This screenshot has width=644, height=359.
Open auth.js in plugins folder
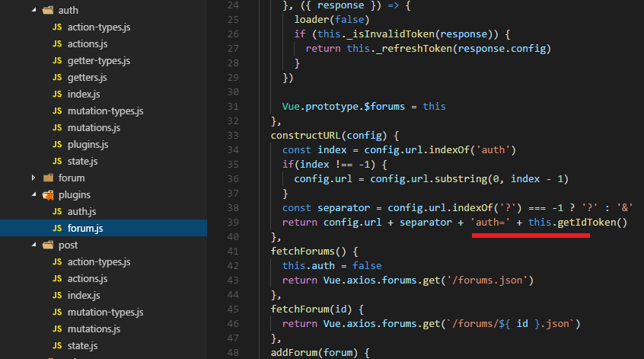pos(81,212)
